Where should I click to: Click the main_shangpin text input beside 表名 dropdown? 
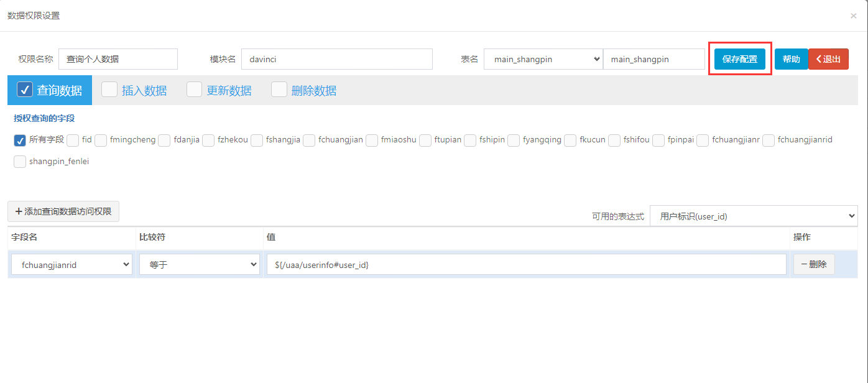654,59
